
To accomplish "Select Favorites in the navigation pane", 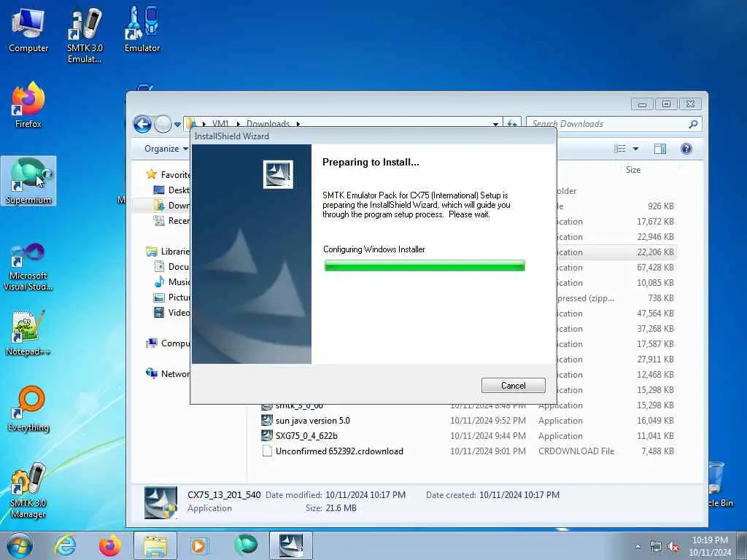I will click(x=168, y=174).
